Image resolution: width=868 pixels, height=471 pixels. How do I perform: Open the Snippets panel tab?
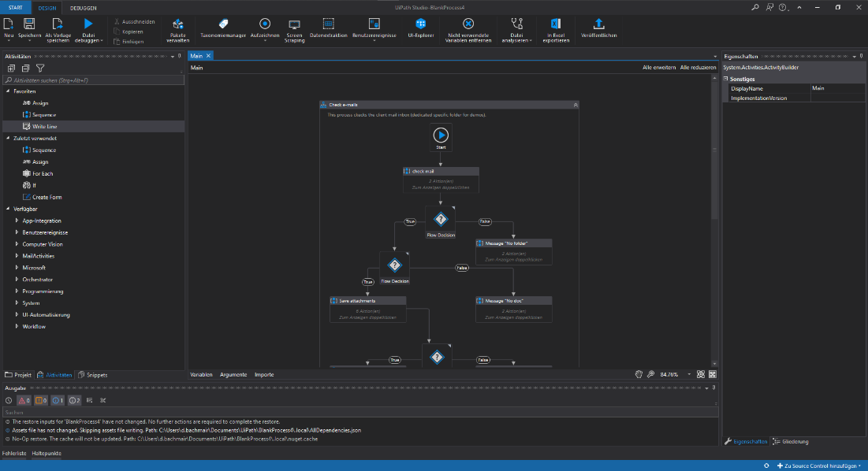coord(93,375)
